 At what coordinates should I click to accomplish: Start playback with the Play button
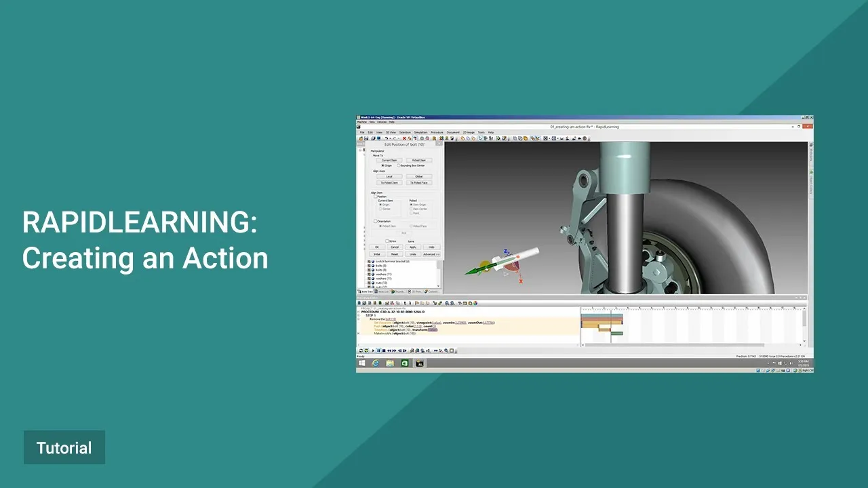[x=373, y=350]
